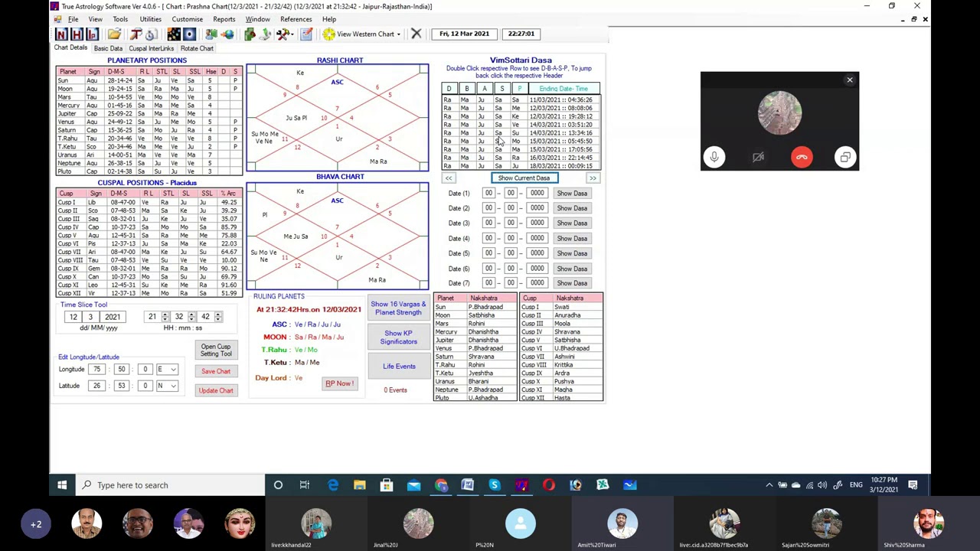Open Windows Start menu

click(62, 484)
